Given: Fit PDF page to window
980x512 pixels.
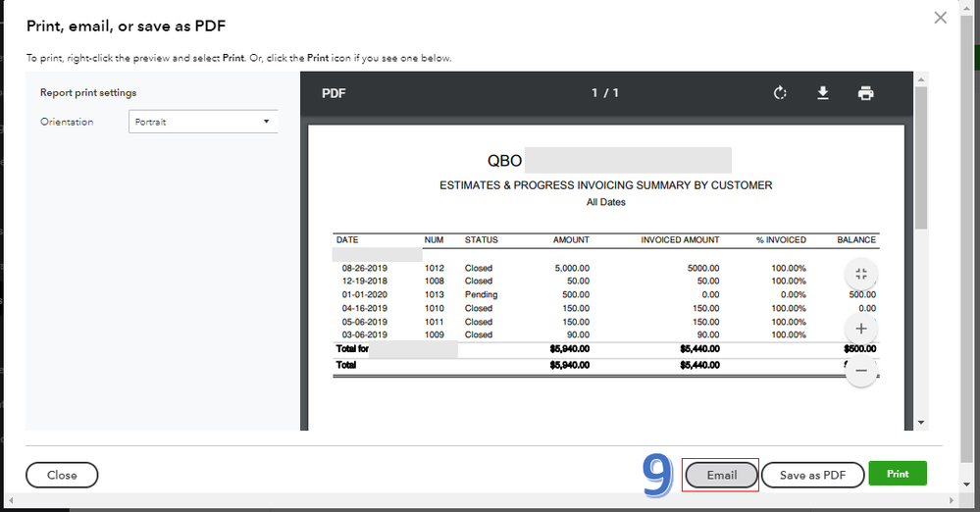Looking at the screenshot, I should [861, 274].
